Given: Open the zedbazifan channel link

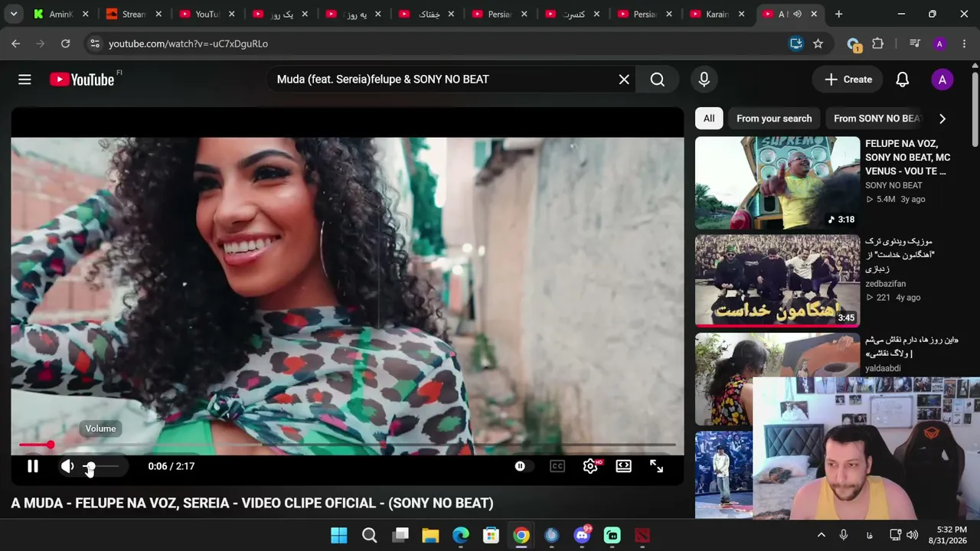Looking at the screenshot, I should click(885, 284).
